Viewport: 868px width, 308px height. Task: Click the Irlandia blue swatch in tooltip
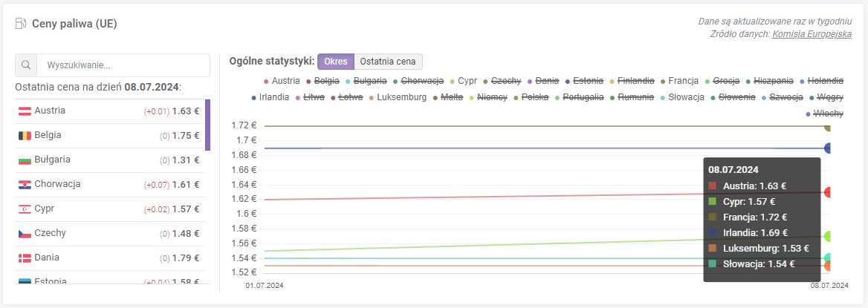[713, 233]
